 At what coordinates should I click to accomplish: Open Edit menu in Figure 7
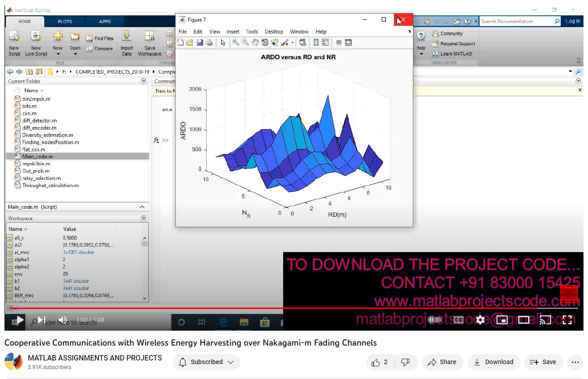click(198, 32)
